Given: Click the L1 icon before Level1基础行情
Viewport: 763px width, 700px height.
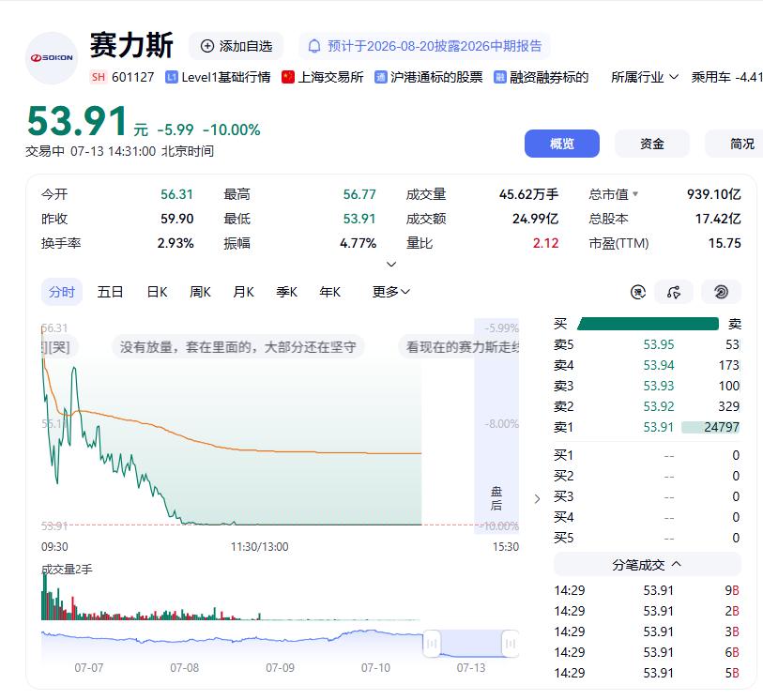Looking at the screenshot, I should [172, 77].
